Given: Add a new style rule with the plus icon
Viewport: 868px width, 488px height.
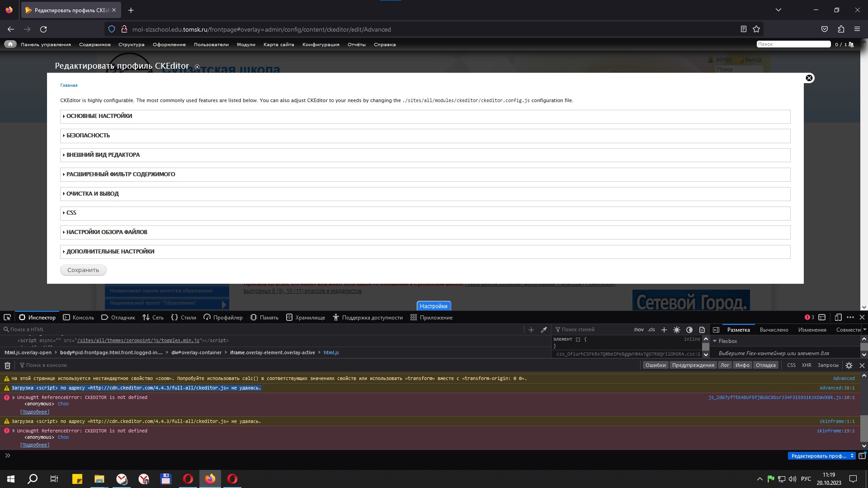Looking at the screenshot, I should (x=664, y=330).
